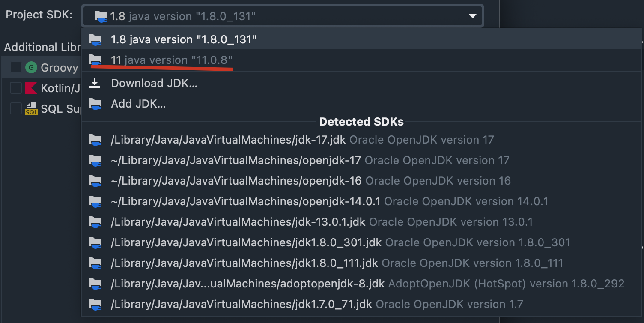644x323 pixels.
Task: Click Add JDK... option
Action: [138, 104]
